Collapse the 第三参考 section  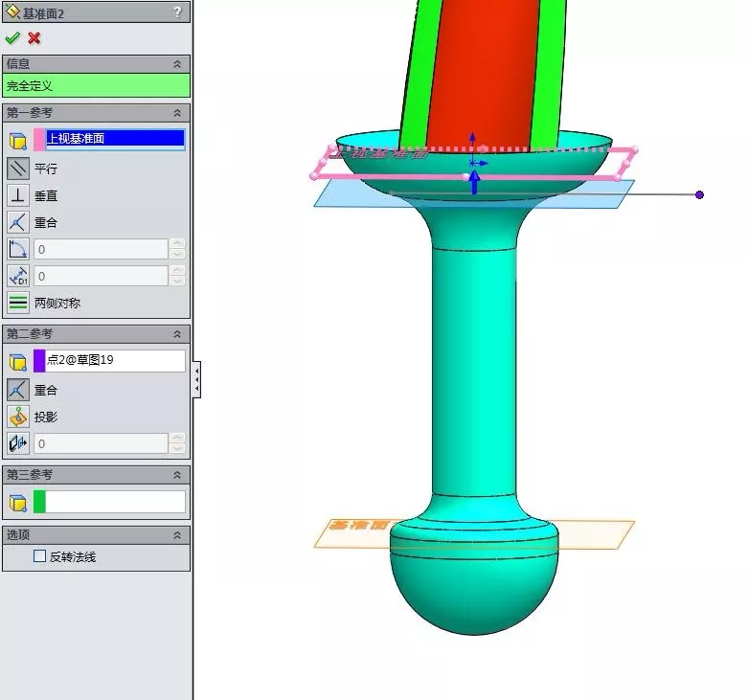(177, 475)
